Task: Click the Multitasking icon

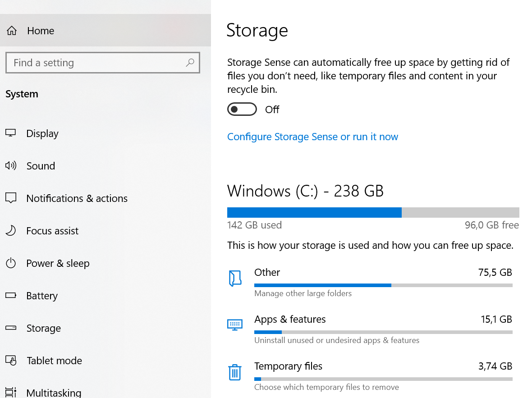Action: tap(10, 392)
